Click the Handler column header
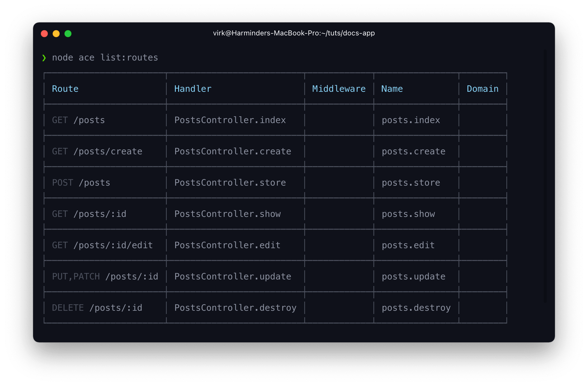The width and height of the screenshot is (588, 386). (x=193, y=89)
